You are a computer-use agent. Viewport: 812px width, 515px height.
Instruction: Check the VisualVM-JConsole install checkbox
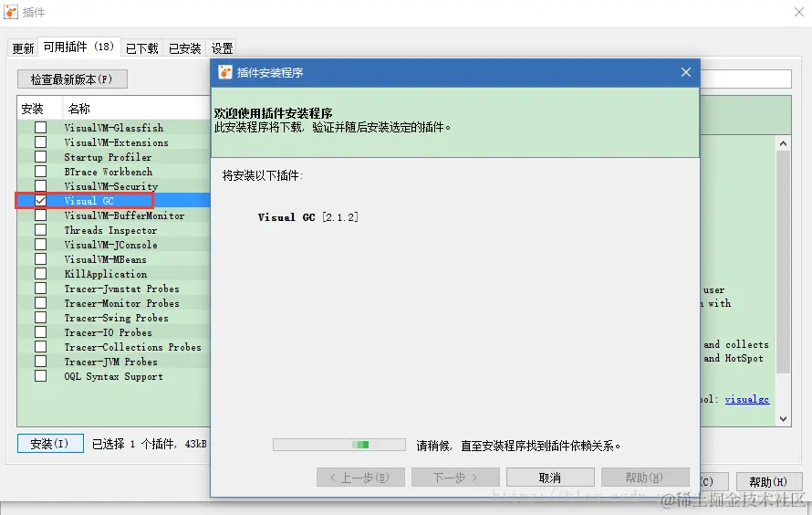click(x=40, y=244)
